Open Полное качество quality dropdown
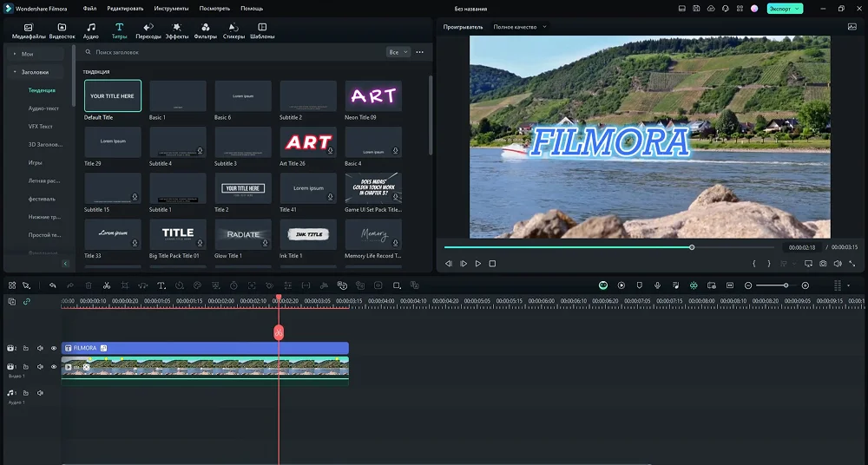Image resolution: width=868 pixels, height=465 pixels. tap(520, 27)
